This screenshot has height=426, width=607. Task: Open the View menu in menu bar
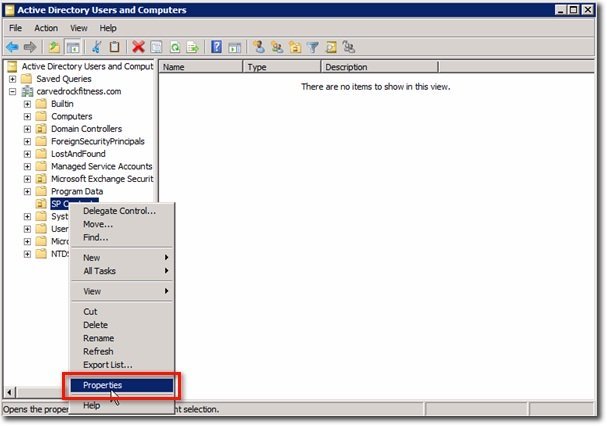point(79,28)
